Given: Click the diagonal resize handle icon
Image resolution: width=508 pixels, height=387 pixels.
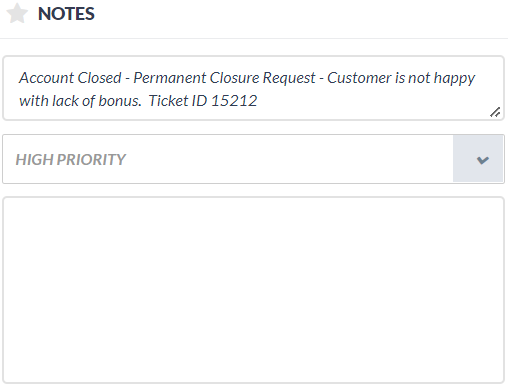Looking at the screenshot, I should click(x=495, y=112).
